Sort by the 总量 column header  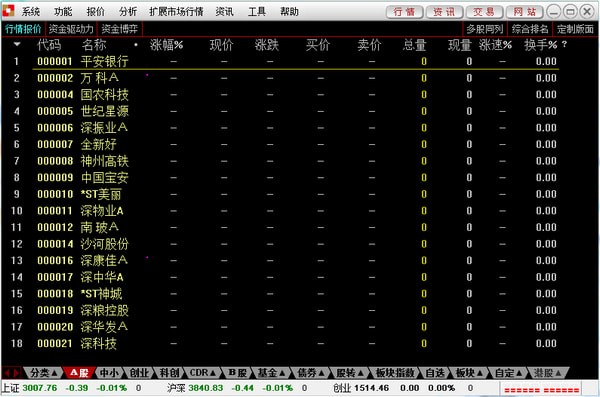414,45
